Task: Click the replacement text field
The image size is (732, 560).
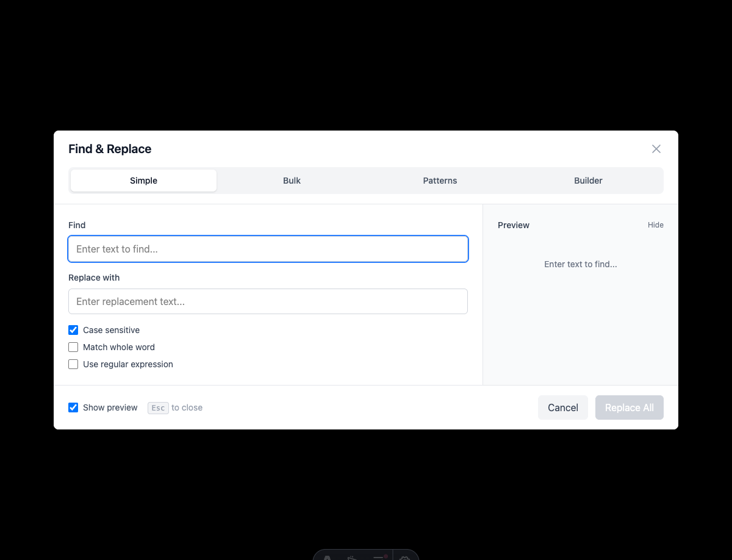Action: [x=268, y=301]
